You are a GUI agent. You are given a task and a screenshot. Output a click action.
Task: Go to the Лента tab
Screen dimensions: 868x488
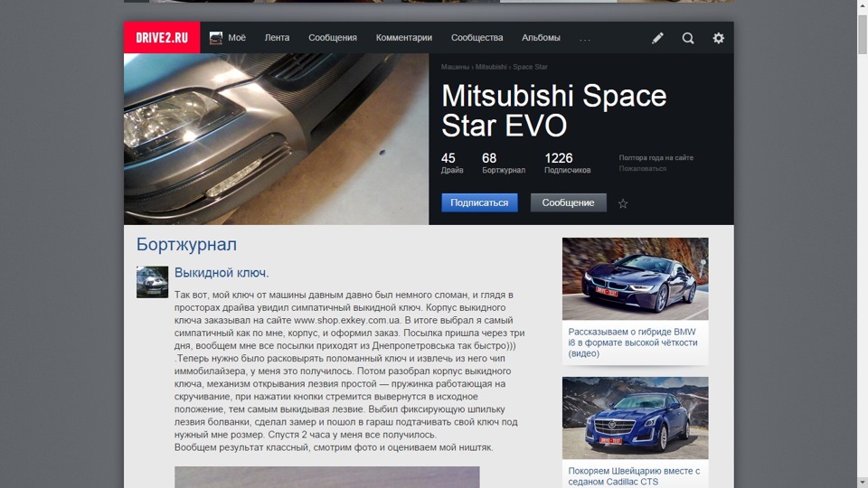point(277,38)
